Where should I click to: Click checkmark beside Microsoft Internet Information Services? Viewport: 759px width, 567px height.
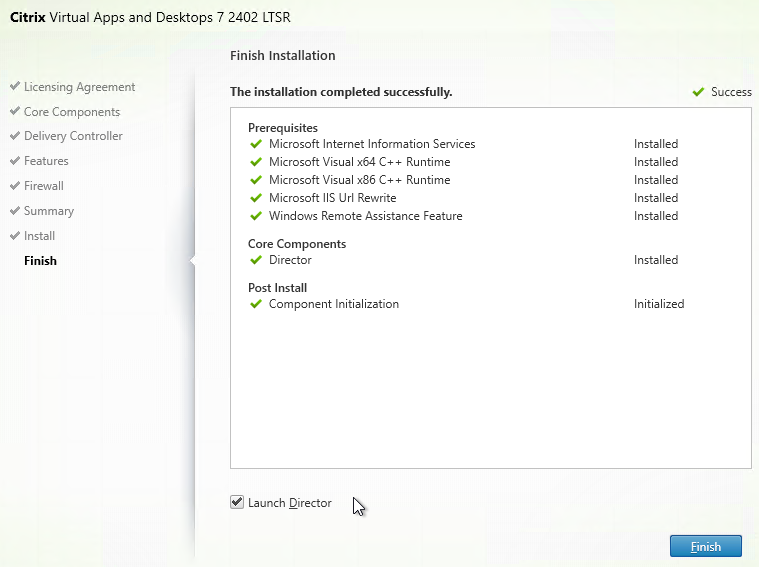256,144
